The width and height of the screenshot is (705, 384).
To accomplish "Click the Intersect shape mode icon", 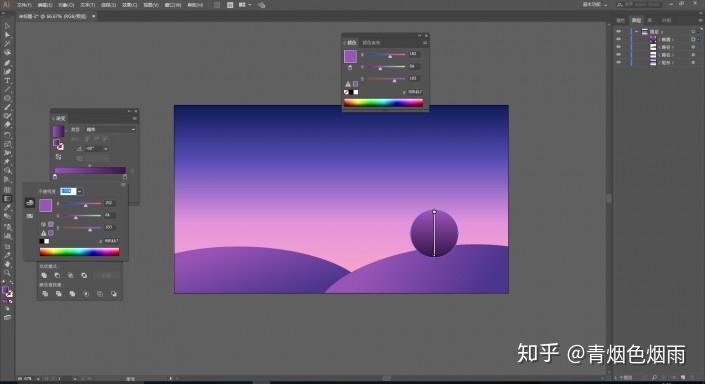I will click(x=71, y=275).
